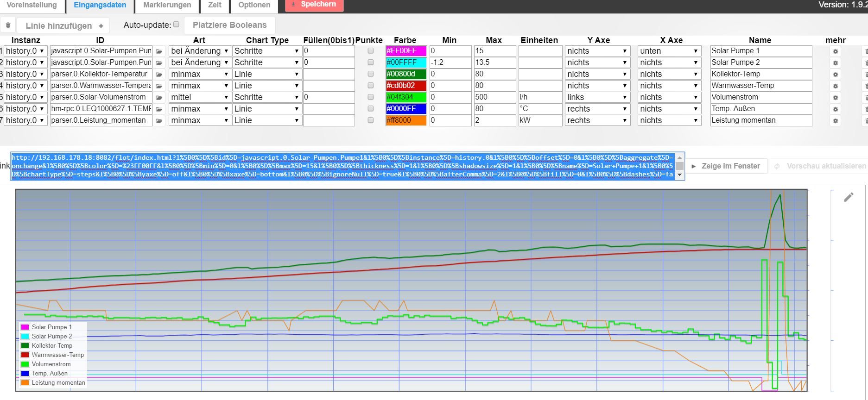Open Art dropdown for Volumenstrom row
868x400 pixels.
click(200, 97)
